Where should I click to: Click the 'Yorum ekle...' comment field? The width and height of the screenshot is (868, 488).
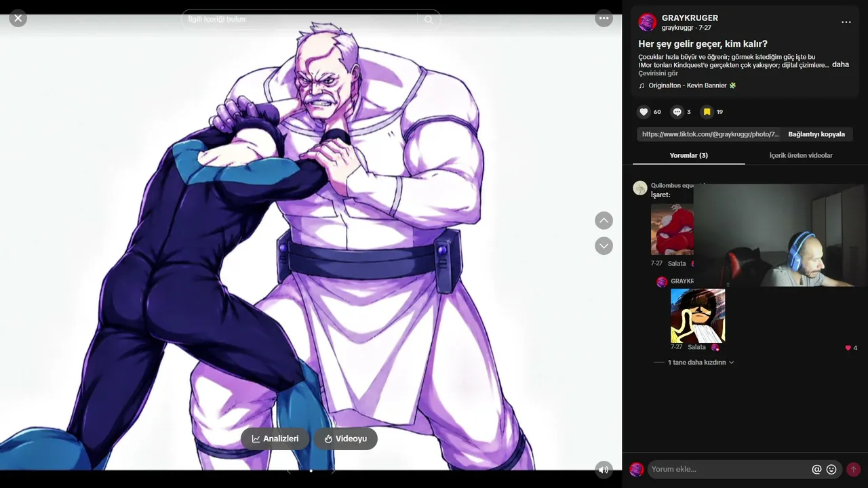(x=730, y=469)
